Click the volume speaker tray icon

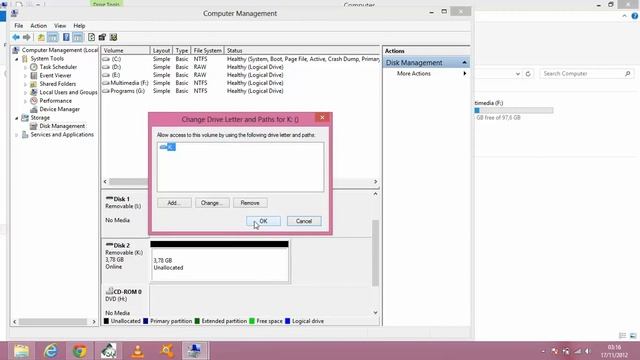pos(587,351)
